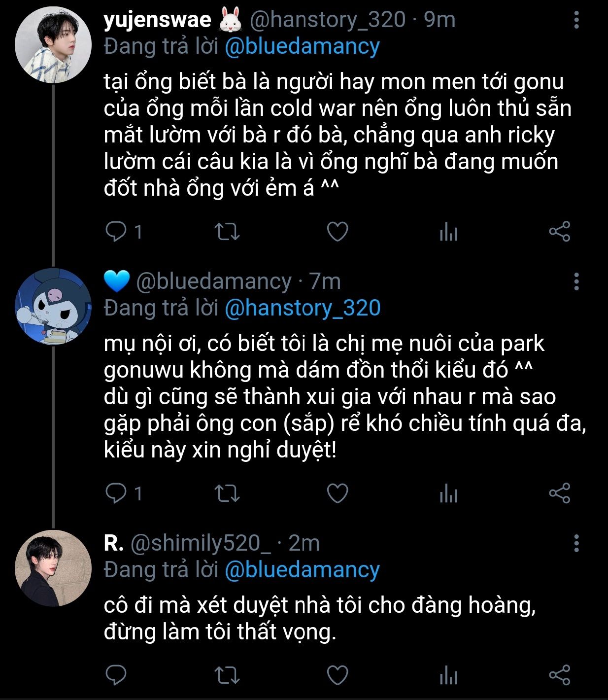Open the R. display name profile
The width and height of the screenshot is (608, 700).
[114, 543]
